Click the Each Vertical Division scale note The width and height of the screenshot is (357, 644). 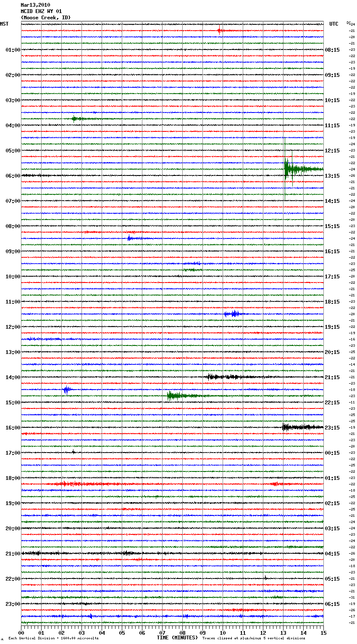pyautogui.click(x=53, y=638)
